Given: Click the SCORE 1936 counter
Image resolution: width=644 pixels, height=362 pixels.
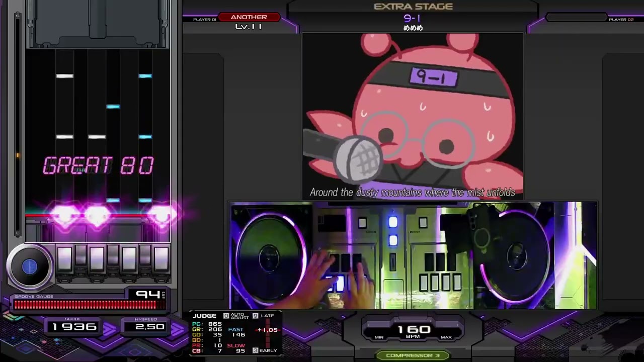Looking at the screenshot, I should pos(74,327).
